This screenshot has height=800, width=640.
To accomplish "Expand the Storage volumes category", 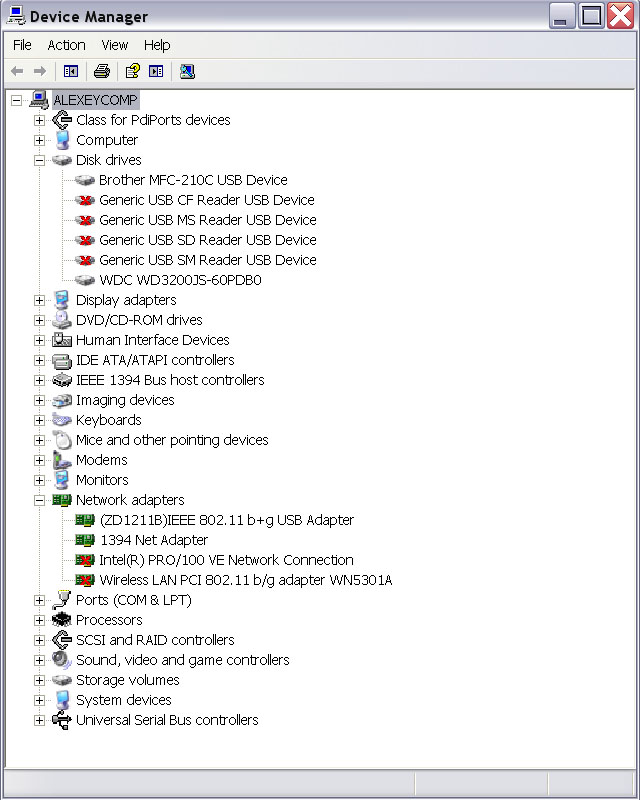I will tap(39, 680).
